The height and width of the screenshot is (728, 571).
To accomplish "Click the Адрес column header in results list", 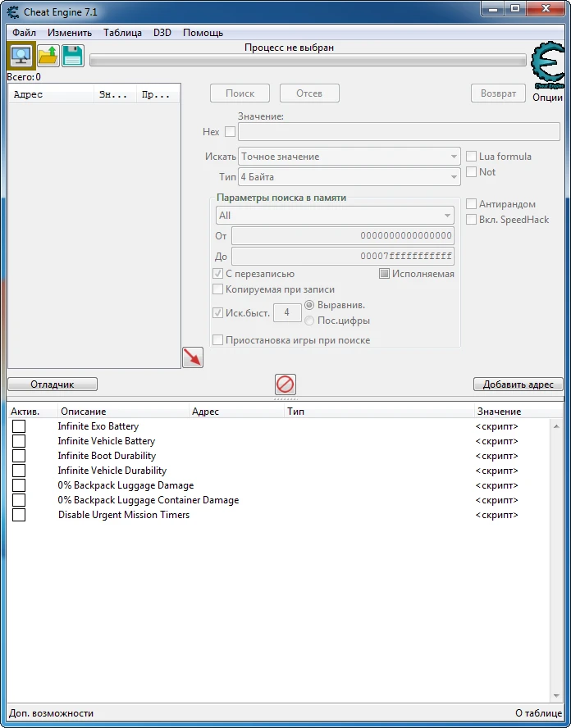I will pos(51,95).
